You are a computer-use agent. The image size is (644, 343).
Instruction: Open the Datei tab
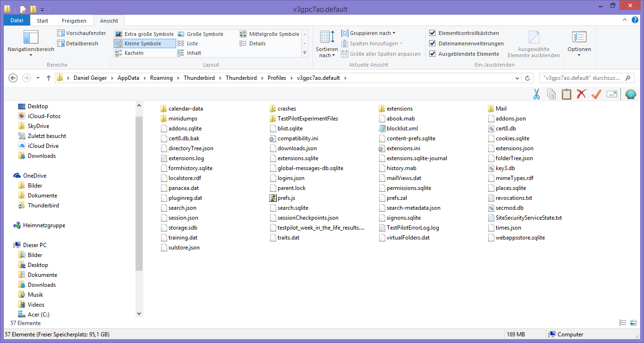tap(17, 20)
